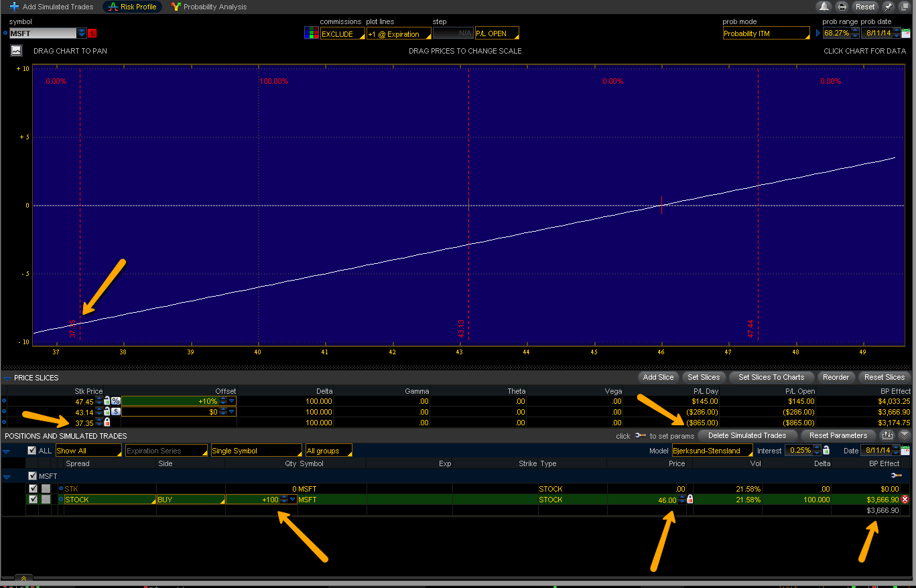916x588 pixels.
Task: Click the printer icon in top bar
Action: click(842, 7)
